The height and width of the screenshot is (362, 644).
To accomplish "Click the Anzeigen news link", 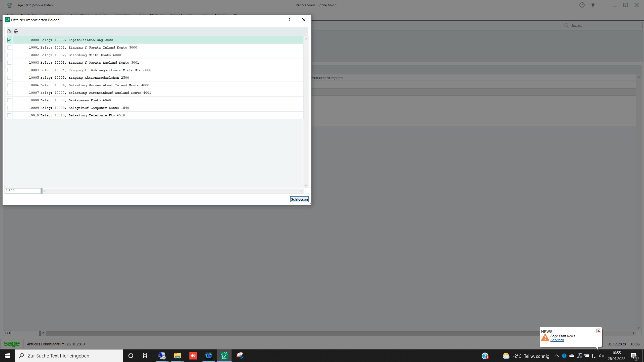I will [x=557, y=340].
